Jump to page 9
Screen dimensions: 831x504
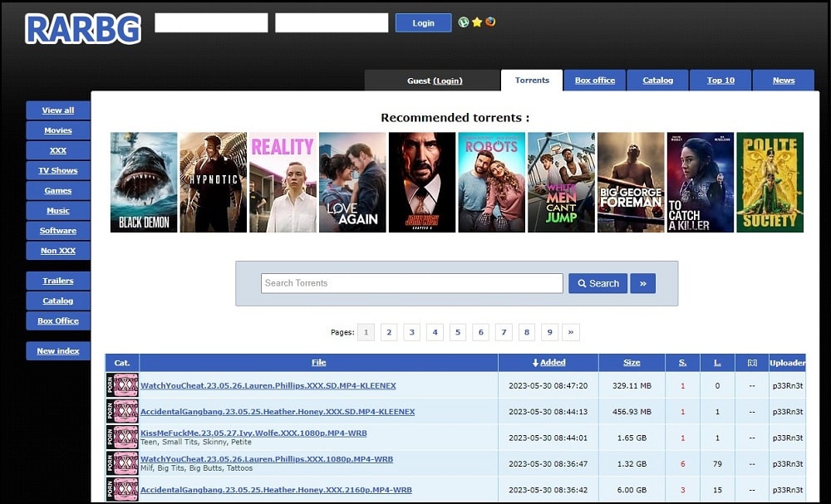tap(549, 332)
